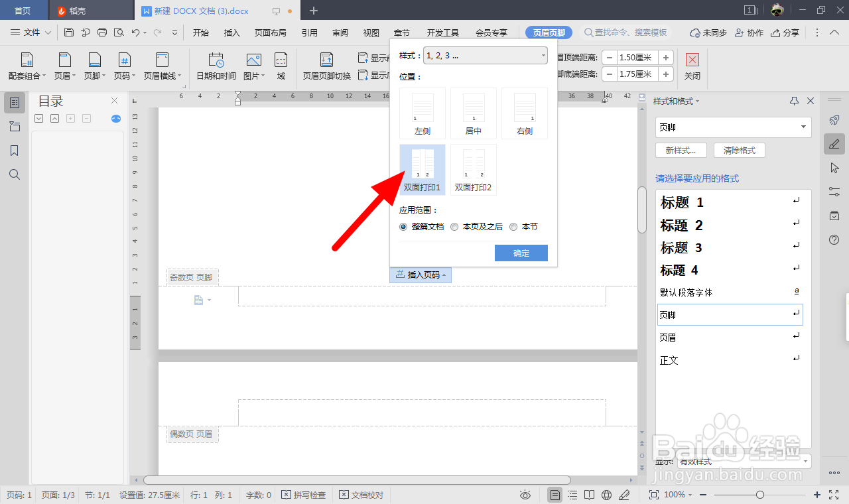Choose the 左侧 page number position thumbnail
849x504 pixels.
coord(423,113)
